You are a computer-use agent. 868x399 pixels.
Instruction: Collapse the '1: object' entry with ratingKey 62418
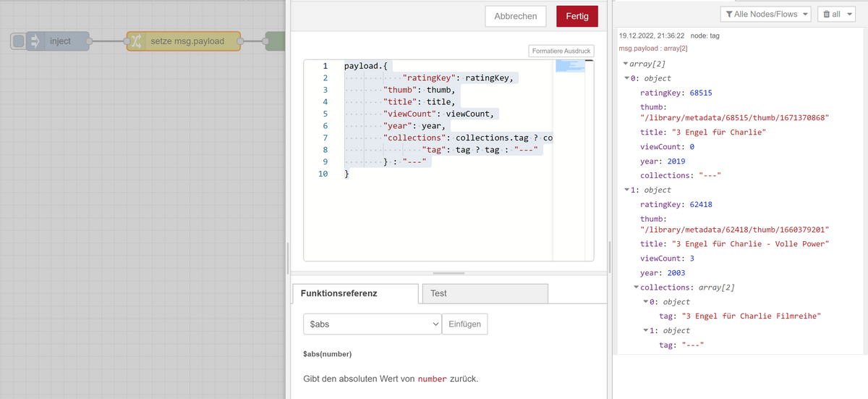[626, 190]
